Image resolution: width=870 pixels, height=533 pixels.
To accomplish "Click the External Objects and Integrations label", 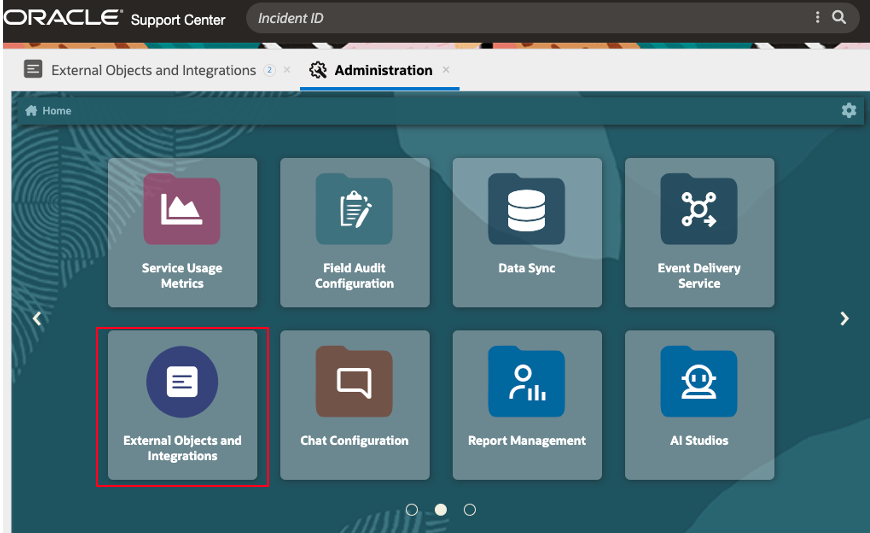I will [182, 448].
